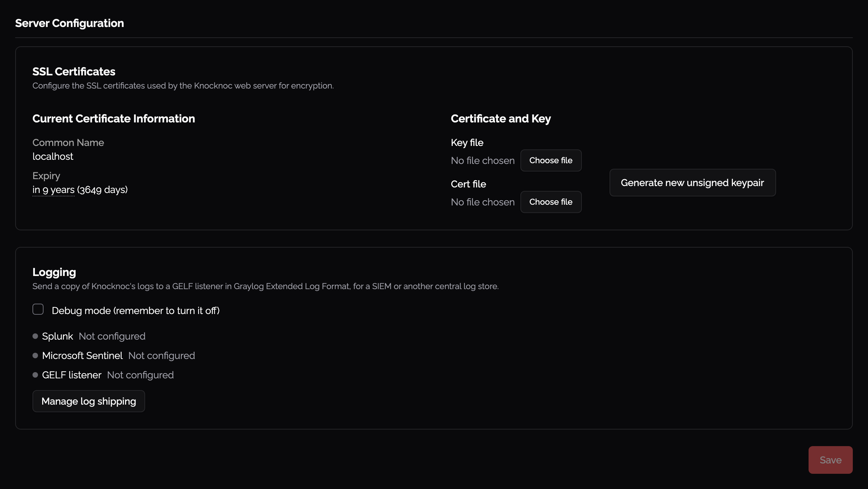The image size is (868, 489).
Task: Click 'Not configured' next to GELF listener
Action: click(x=140, y=375)
